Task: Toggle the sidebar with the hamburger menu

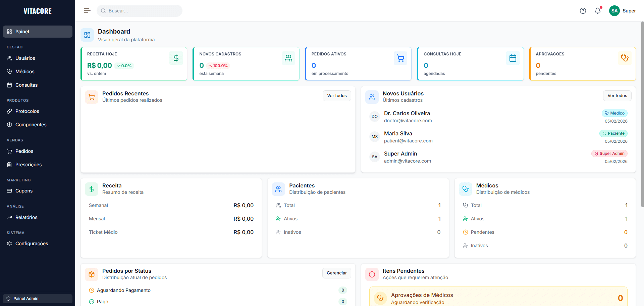Action: tap(87, 10)
